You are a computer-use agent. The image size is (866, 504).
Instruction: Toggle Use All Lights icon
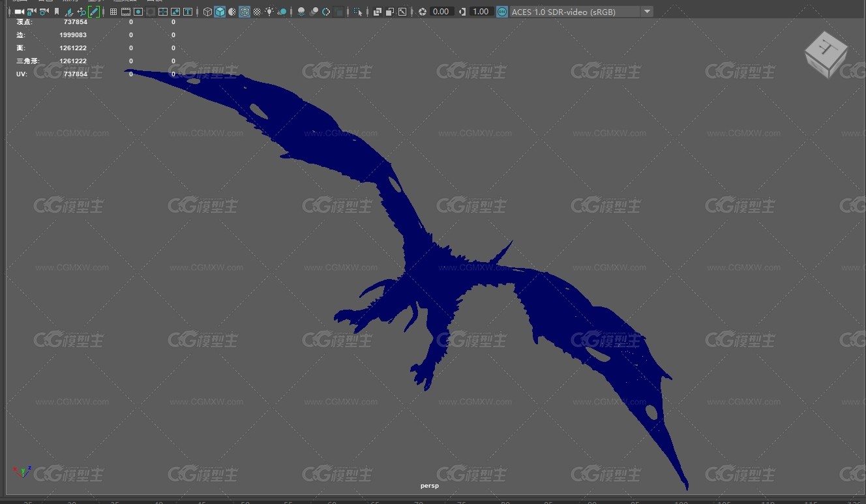269,12
